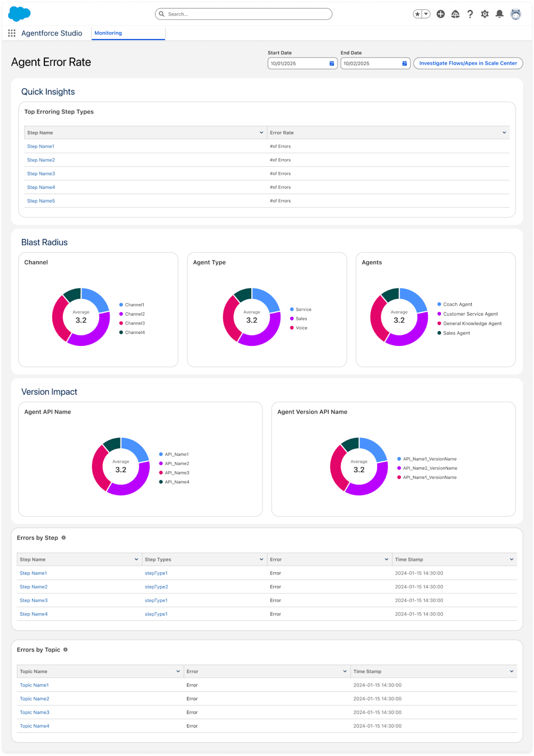Viewport: 534px width, 756px height.
Task: Click Investigate Flows/Apex in Scale Center
Action: pyautogui.click(x=468, y=63)
